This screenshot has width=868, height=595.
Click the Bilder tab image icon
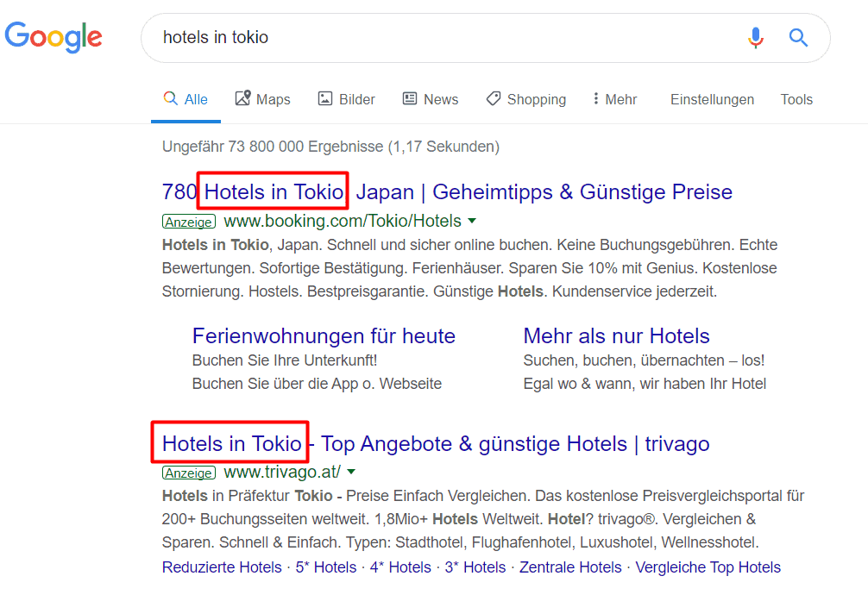(x=325, y=98)
